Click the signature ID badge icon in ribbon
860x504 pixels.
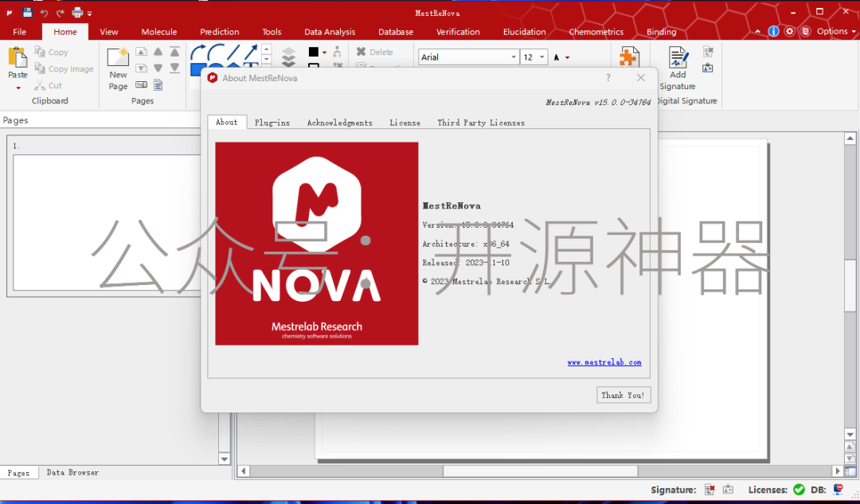[708, 68]
